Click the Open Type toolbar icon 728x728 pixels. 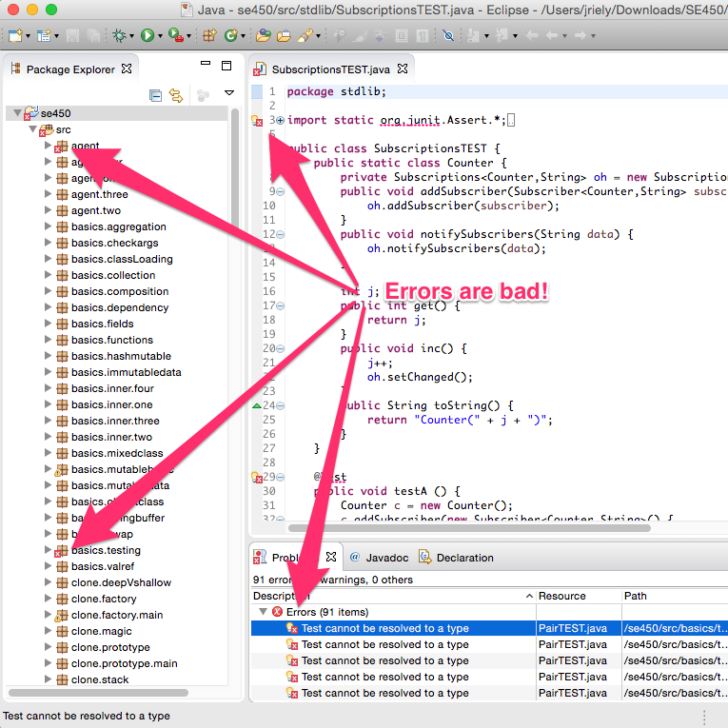[264, 35]
